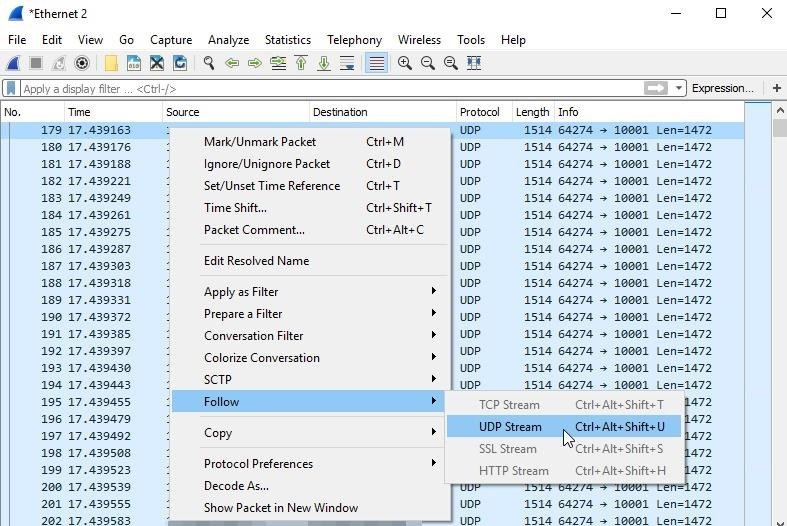Expand the Conversation Filter submenu

pos(309,336)
